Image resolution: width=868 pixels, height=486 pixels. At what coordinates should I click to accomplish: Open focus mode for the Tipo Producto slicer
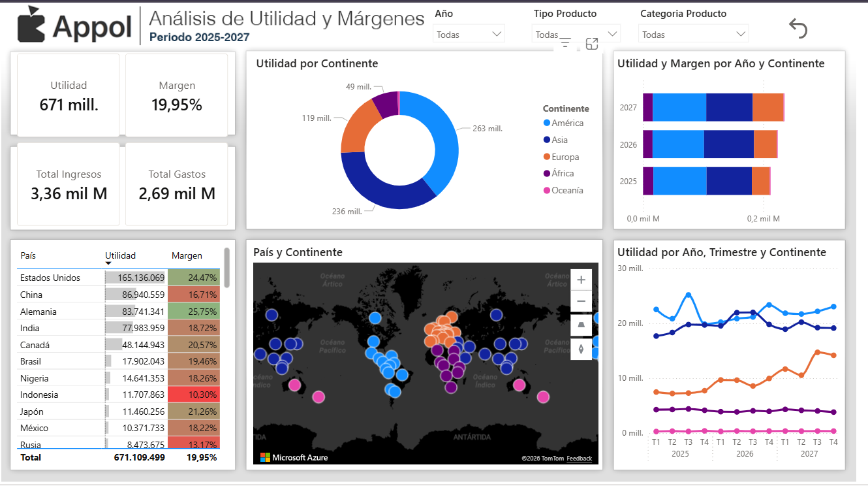[592, 44]
